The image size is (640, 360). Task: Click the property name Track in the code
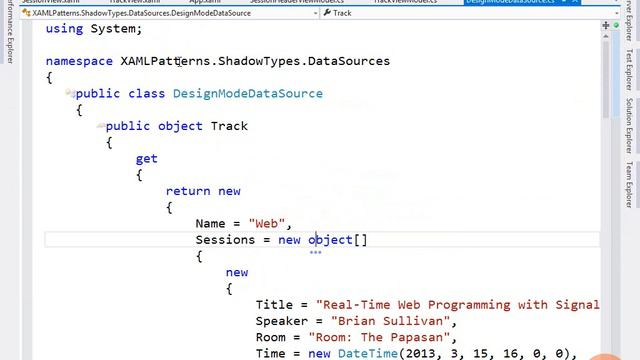coord(229,126)
